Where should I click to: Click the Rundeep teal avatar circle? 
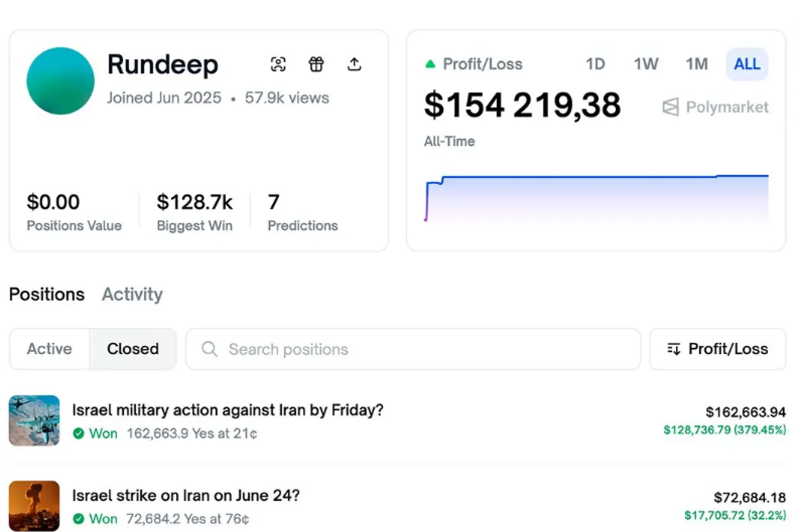click(x=60, y=81)
